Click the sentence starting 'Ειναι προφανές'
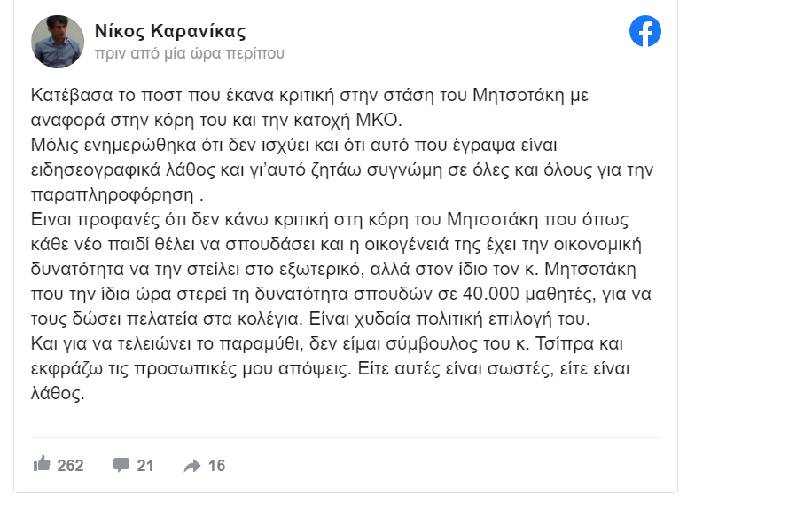This screenshot has height=527, width=812. [x=340, y=269]
